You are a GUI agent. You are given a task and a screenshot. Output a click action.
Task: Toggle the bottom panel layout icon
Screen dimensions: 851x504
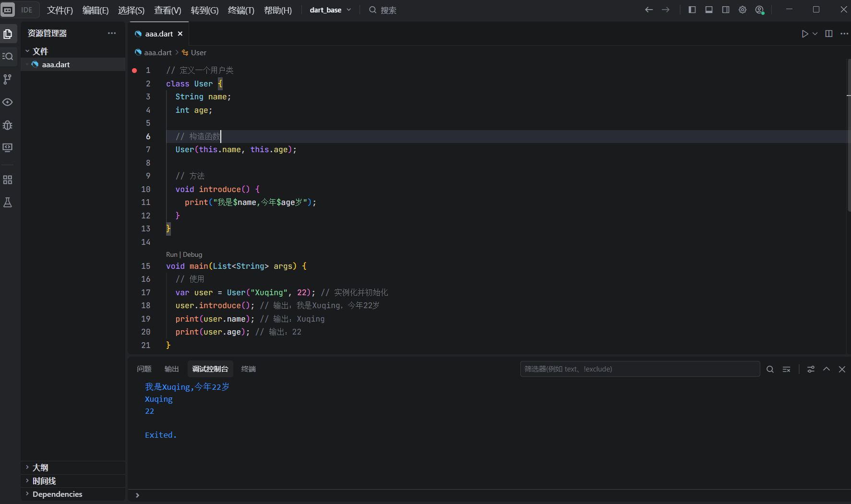coord(709,10)
